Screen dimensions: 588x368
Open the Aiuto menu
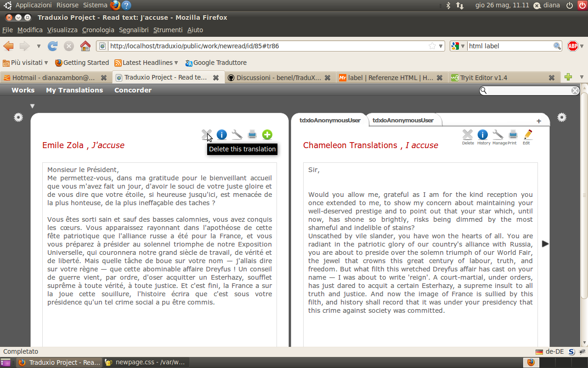coord(195,30)
